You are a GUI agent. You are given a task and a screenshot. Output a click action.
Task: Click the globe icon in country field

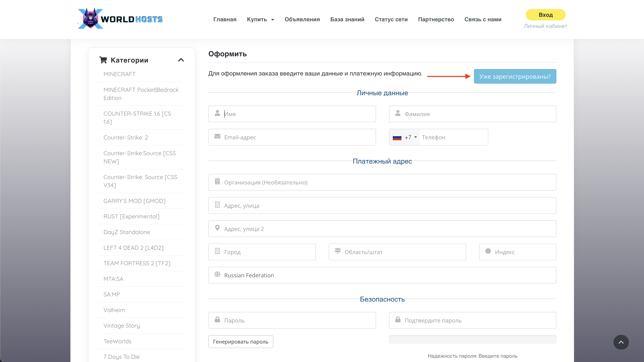click(x=217, y=274)
